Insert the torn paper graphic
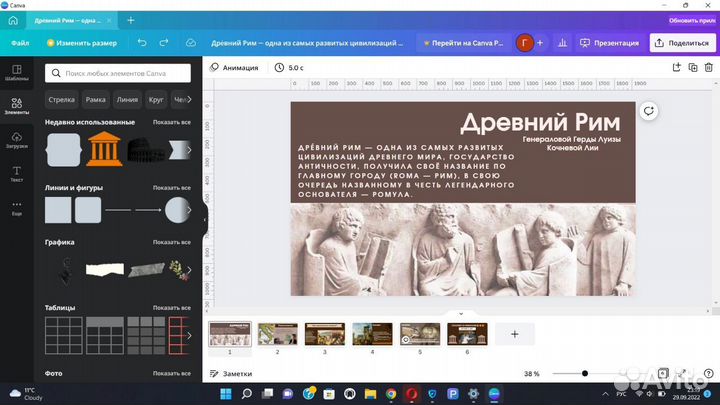This screenshot has height=405, width=720. click(105, 269)
